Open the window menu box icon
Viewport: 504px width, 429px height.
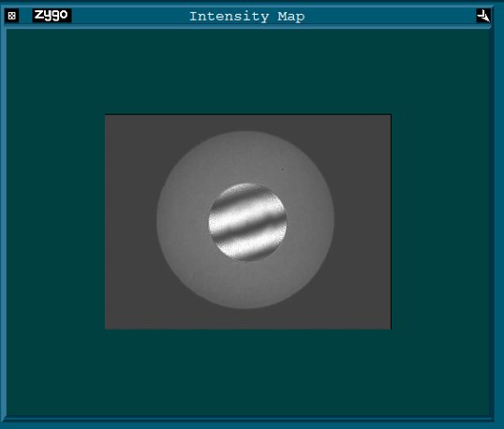pos(12,15)
